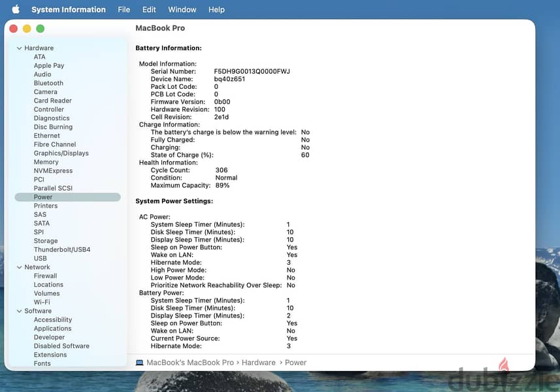Image resolution: width=560 pixels, height=392 pixels.
Task: Click Maximum Capacity value 89%
Action: [x=223, y=186]
